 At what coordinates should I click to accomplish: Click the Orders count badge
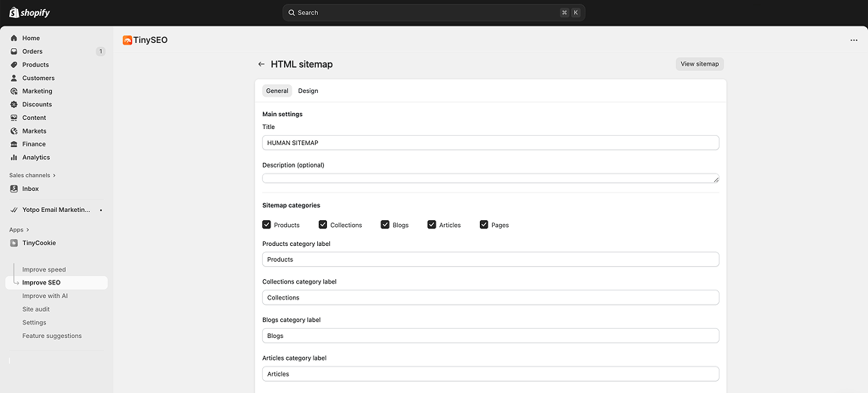100,51
